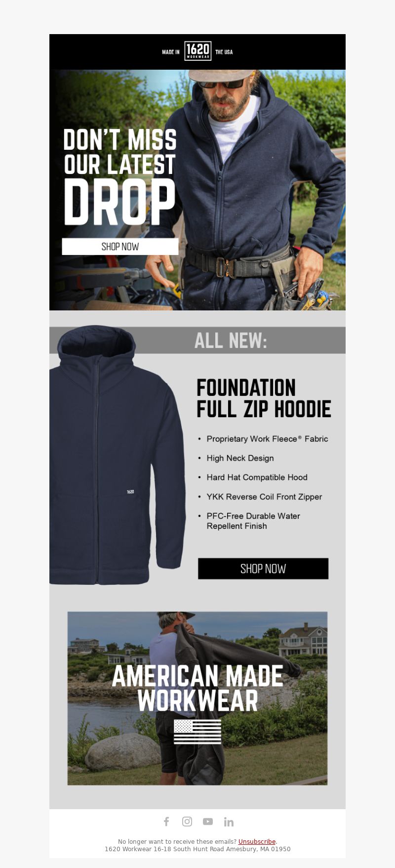This screenshot has width=395, height=868.
Task: Click the Unsubscribe link
Action: [x=257, y=841]
